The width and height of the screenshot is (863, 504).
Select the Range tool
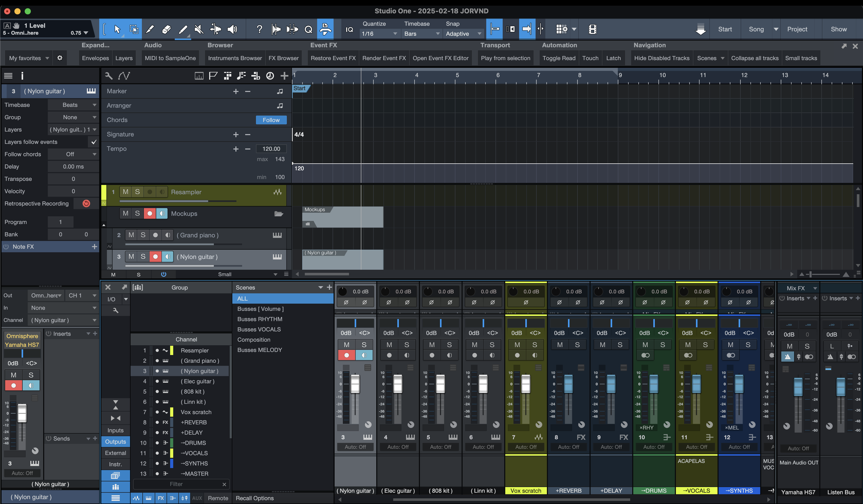134,29
